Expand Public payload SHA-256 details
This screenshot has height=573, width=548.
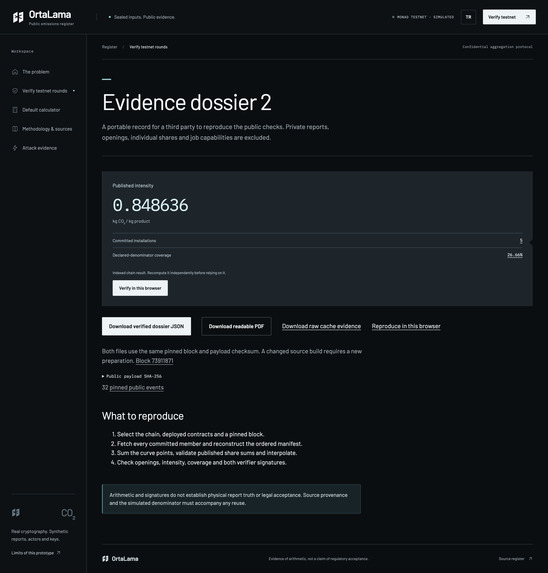[x=132, y=376]
